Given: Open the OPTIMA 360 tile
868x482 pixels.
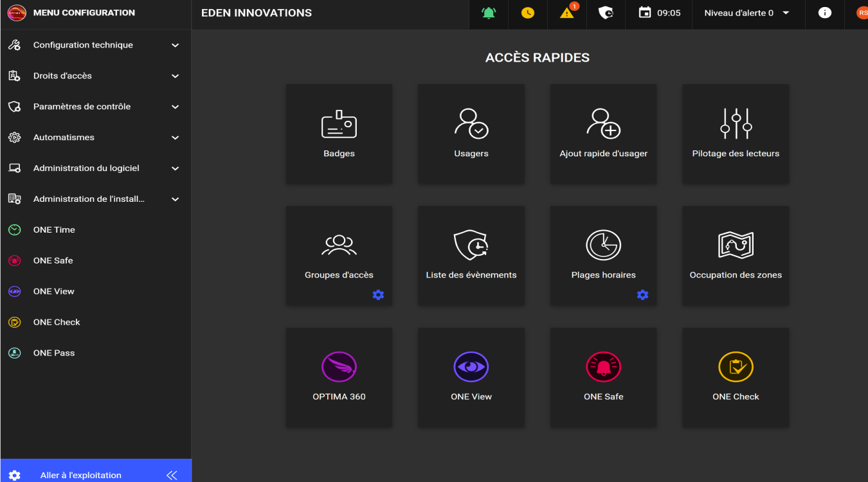Looking at the screenshot, I should (x=339, y=377).
